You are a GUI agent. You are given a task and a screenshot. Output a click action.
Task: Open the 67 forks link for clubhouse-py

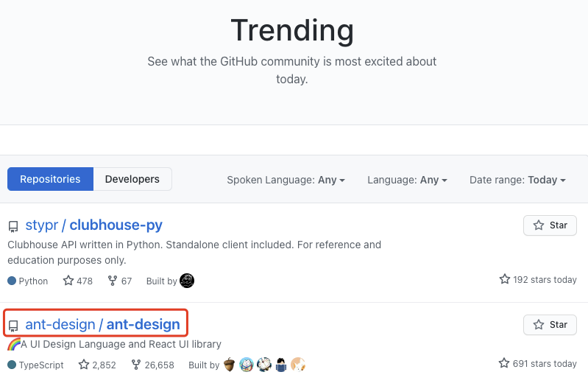(x=120, y=281)
